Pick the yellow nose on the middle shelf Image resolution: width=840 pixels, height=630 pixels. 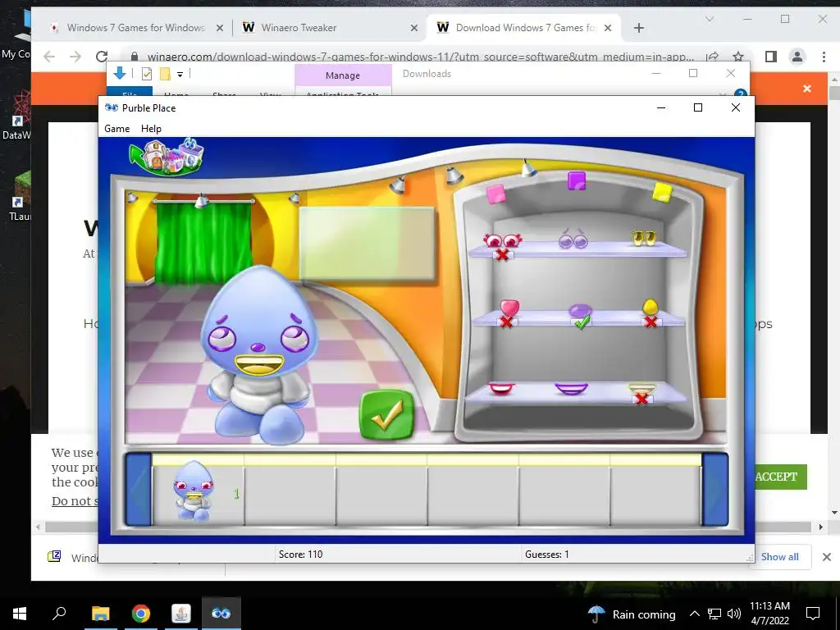650,307
